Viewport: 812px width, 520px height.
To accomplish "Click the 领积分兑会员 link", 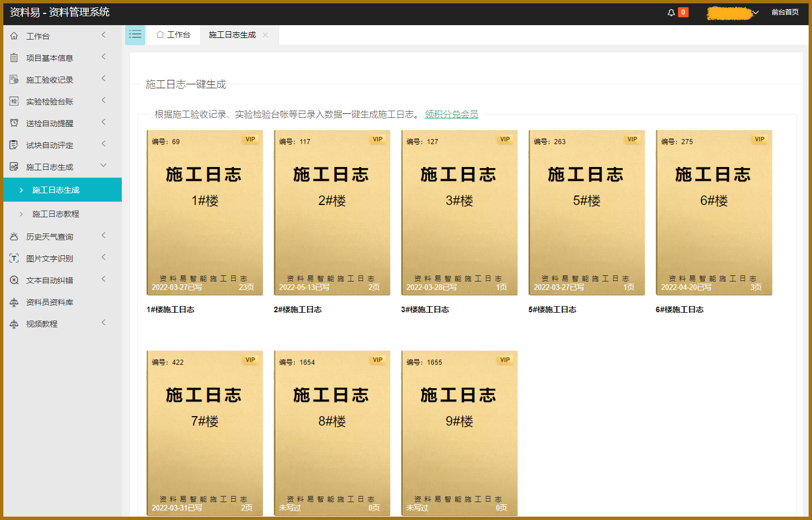I will [x=451, y=114].
